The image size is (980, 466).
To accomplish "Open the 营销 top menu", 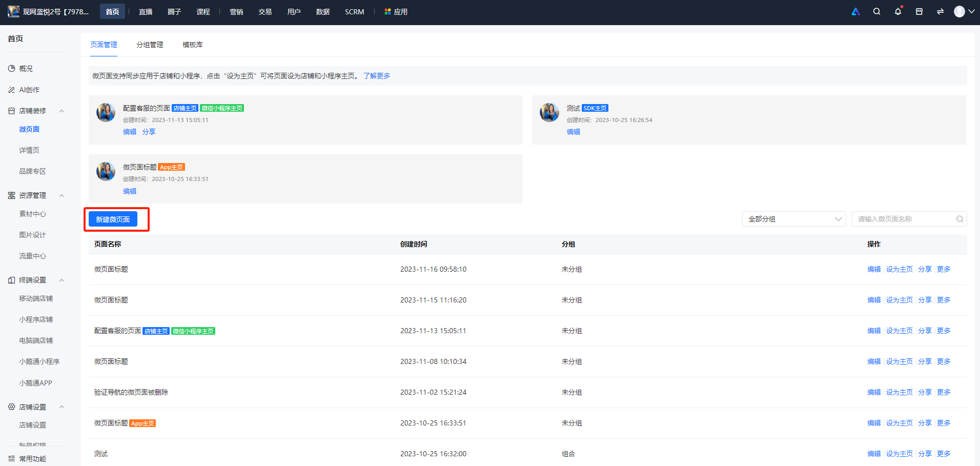I will pos(236,12).
